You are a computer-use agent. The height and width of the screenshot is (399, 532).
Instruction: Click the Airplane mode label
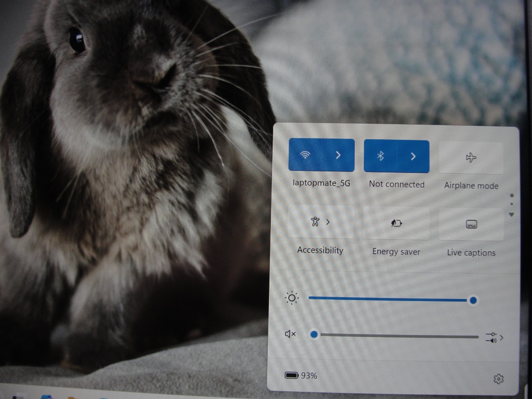click(x=471, y=186)
